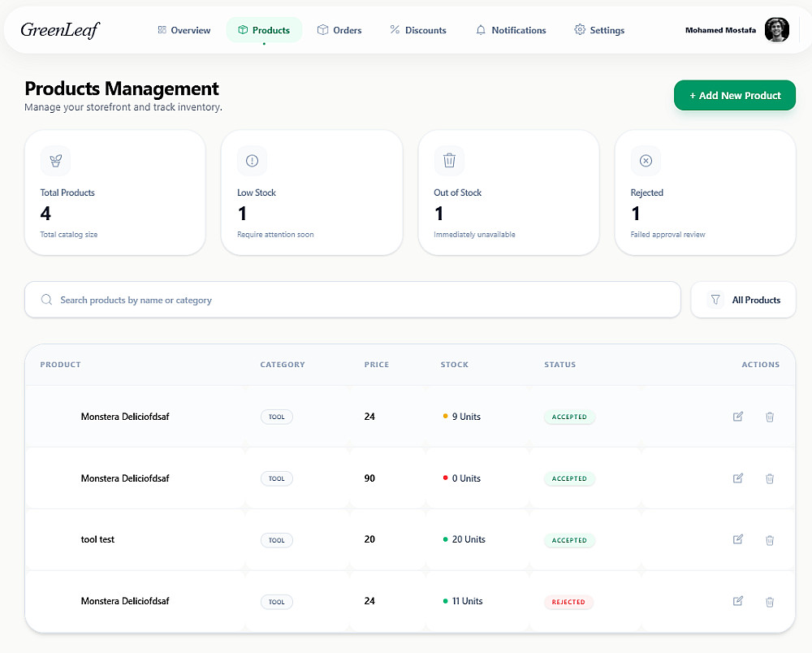Delete the rejected 11 Units product
The image size is (812, 653).
tap(770, 602)
